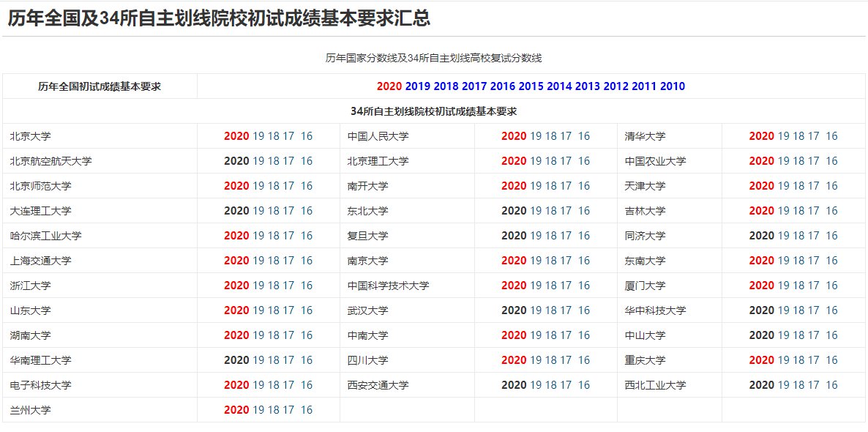
Task: Open 中山大学 2020 score link
Action: pyautogui.click(x=762, y=335)
